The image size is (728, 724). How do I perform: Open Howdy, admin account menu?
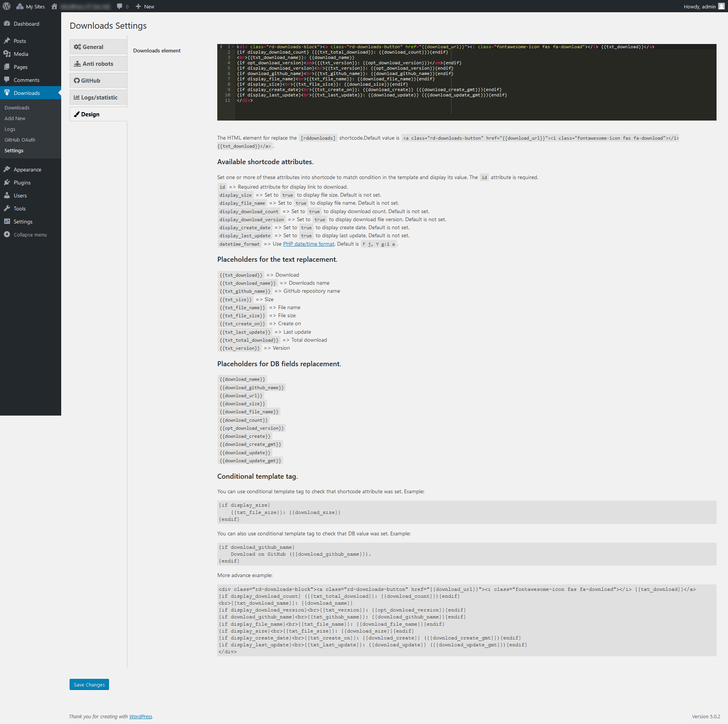coord(704,7)
